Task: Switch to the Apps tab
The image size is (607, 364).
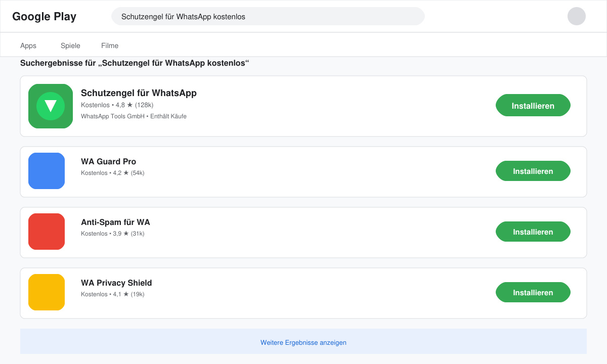Action: (x=28, y=45)
